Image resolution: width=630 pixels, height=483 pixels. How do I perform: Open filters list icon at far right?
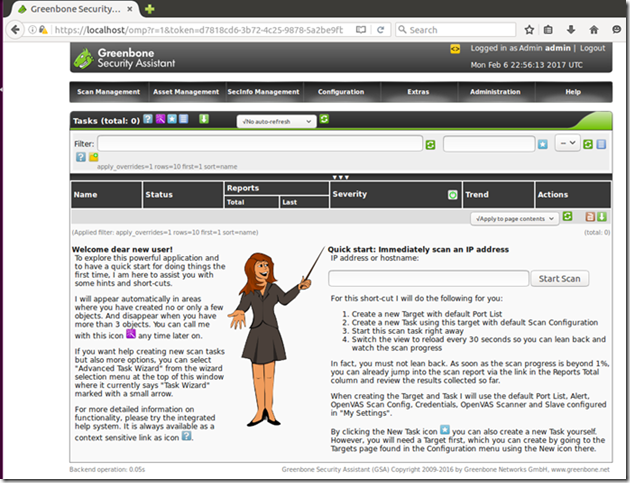pyautogui.click(x=601, y=144)
